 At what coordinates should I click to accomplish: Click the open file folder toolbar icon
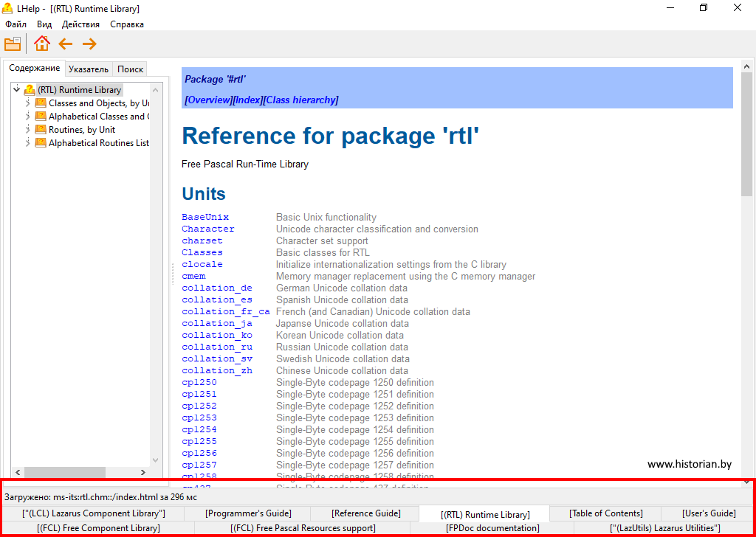click(x=13, y=44)
